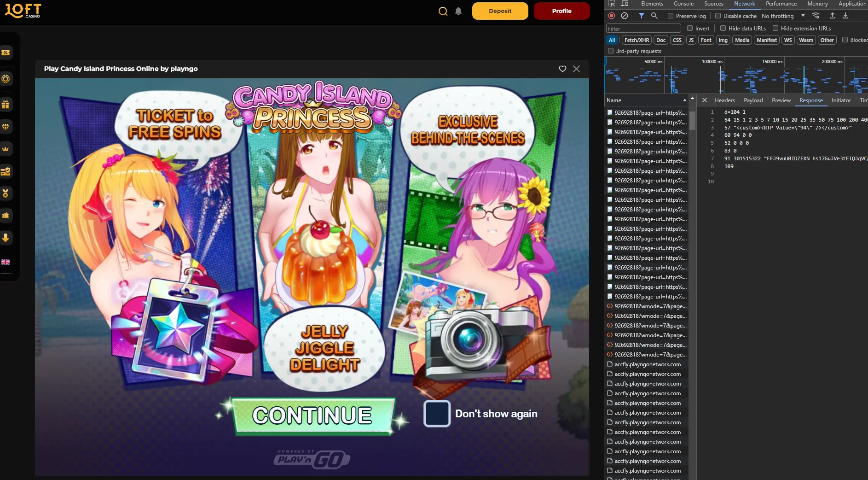Viewport: 868px width, 480px height.
Task: Switch to the Sources tab
Action: coord(713,4)
